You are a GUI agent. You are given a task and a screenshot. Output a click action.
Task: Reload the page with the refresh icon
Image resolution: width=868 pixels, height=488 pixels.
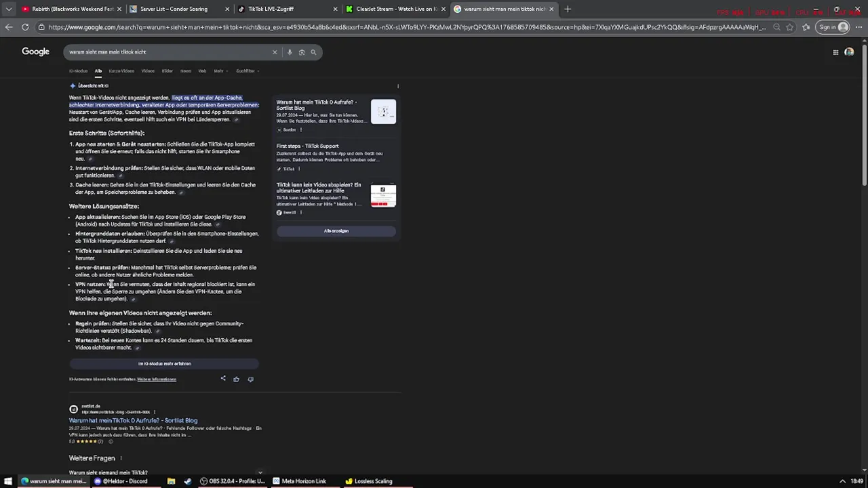(25, 27)
